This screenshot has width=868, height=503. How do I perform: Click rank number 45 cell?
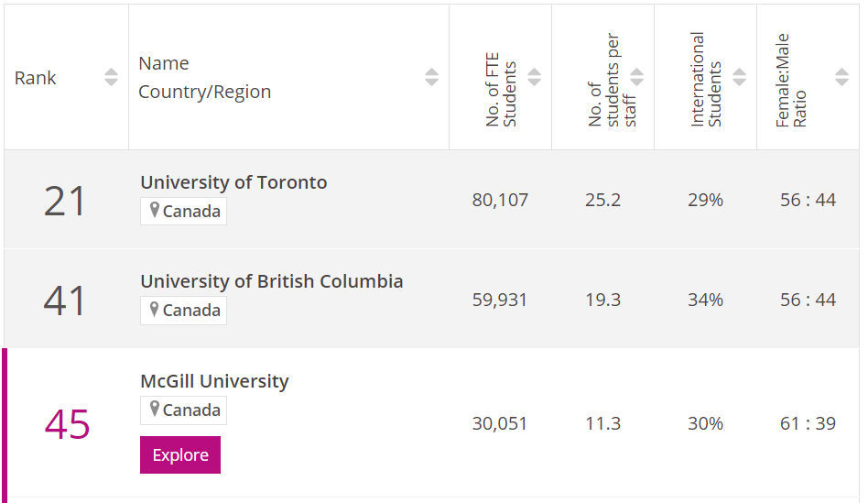click(x=67, y=423)
